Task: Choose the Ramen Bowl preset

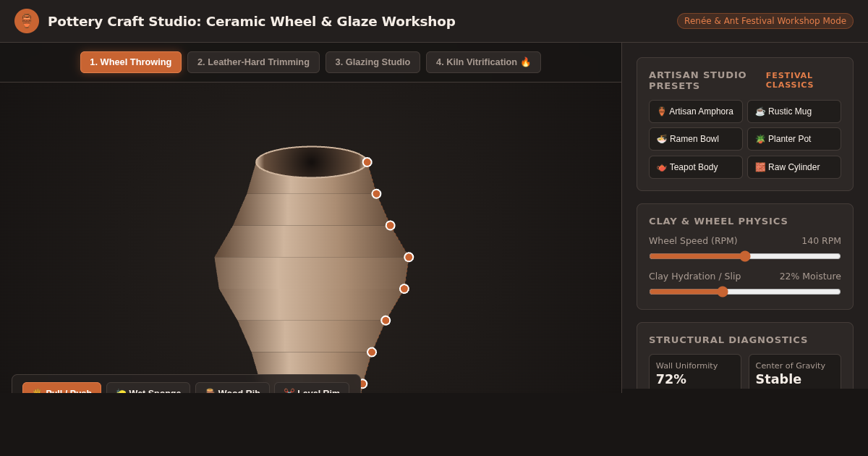Action: [696, 139]
